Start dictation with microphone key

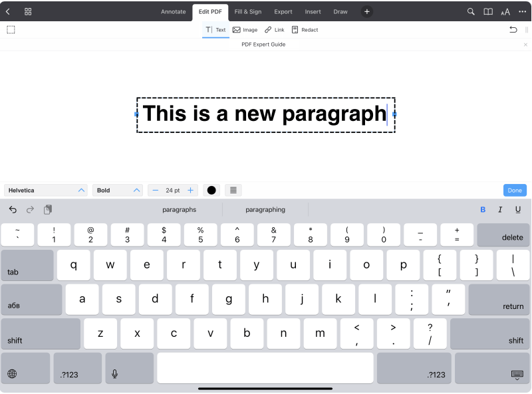coord(130,368)
